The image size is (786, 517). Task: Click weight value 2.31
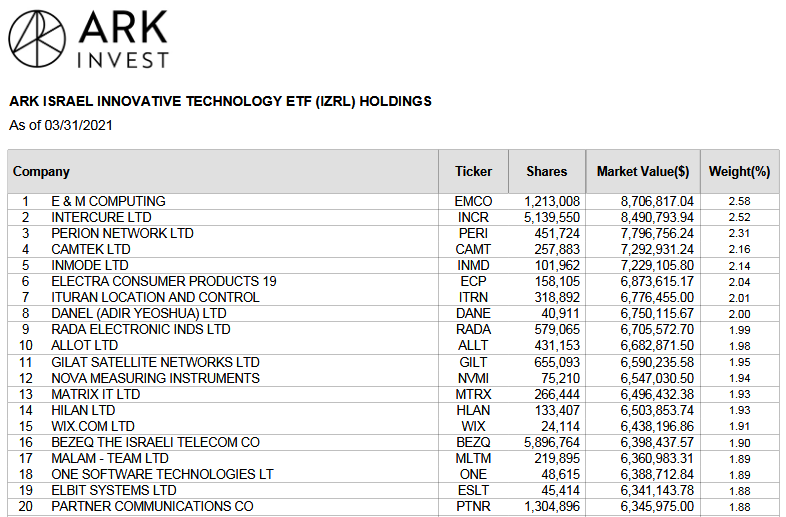(739, 233)
